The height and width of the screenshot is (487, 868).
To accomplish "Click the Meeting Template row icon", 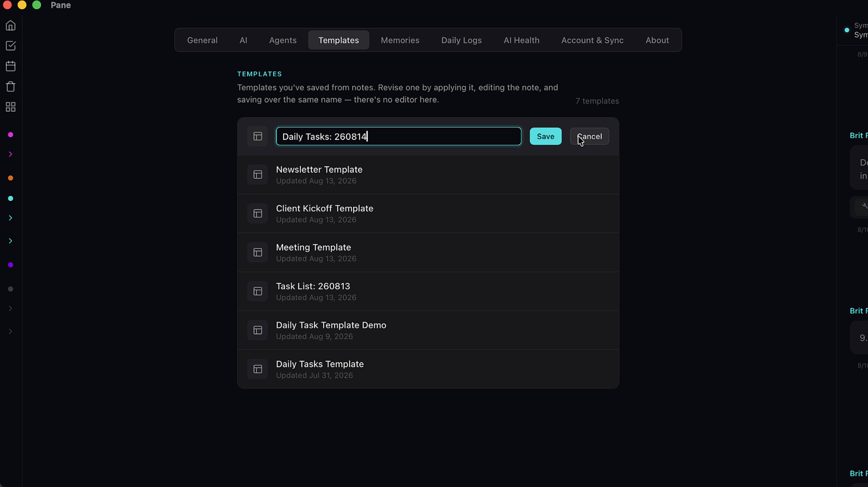I will point(258,252).
